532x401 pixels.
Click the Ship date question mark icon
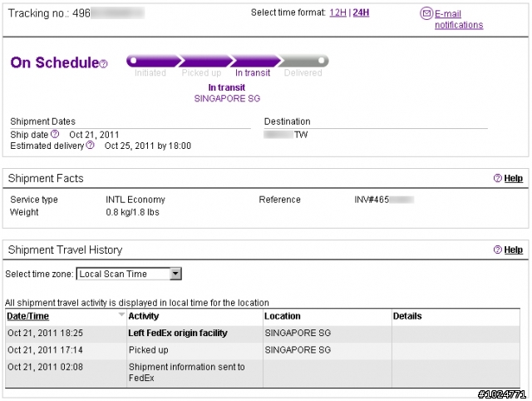(x=55, y=133)
